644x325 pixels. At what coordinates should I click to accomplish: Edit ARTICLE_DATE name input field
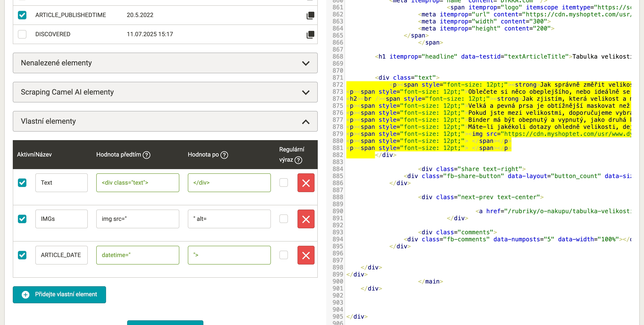(x=62, y=255)
